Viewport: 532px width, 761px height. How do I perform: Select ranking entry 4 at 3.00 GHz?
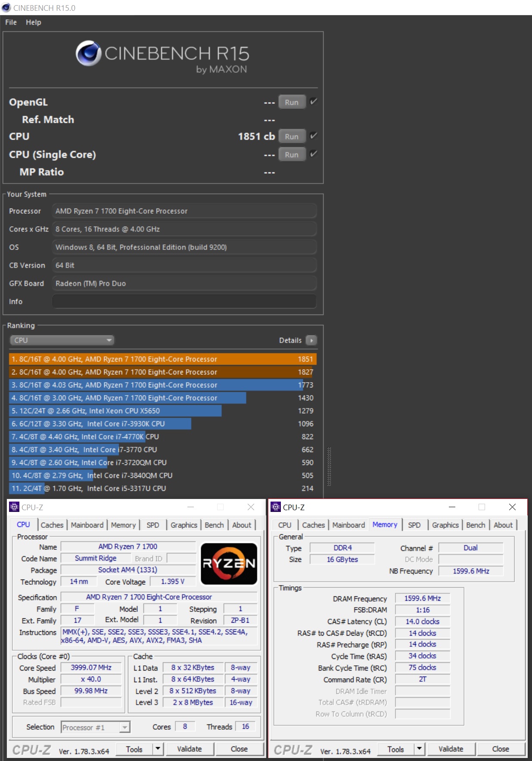(x=163, y=398)
